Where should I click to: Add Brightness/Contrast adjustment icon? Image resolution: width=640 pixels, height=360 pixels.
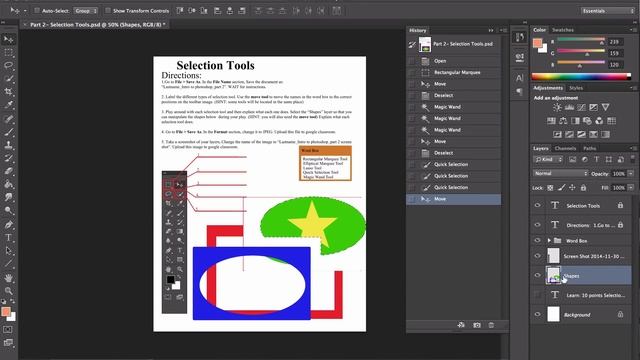[x=557, y=107]
